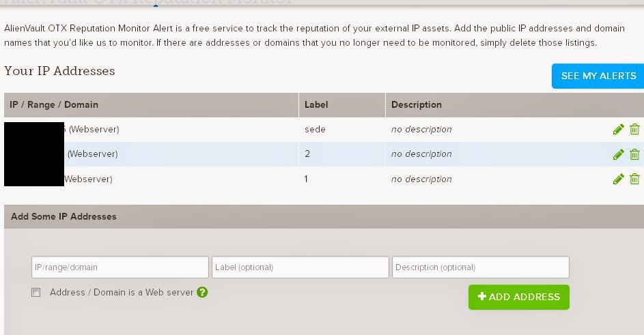Click the IP / Range / Domain column header
644x335 pixels.
pyautogui.click(x=54, y=105)
